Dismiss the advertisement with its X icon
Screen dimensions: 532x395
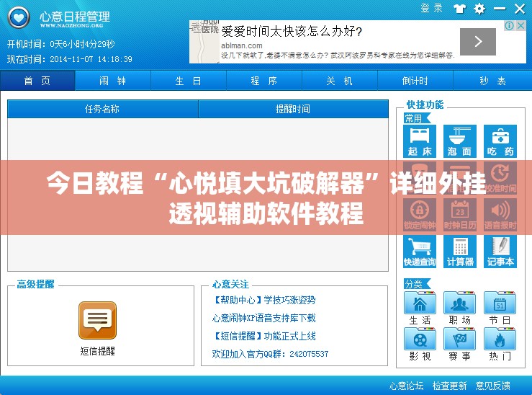coord(520,25)
